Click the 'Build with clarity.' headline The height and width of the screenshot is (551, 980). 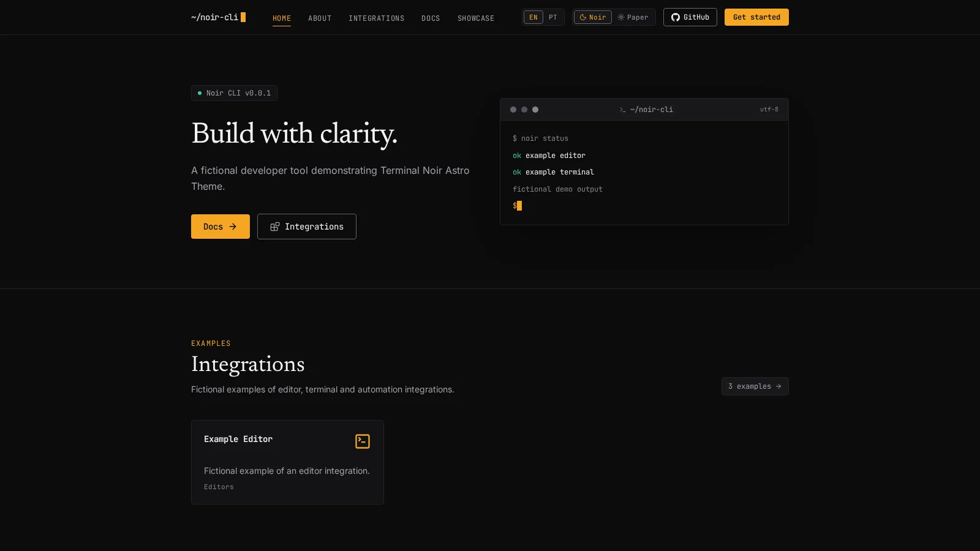[294, 133]
